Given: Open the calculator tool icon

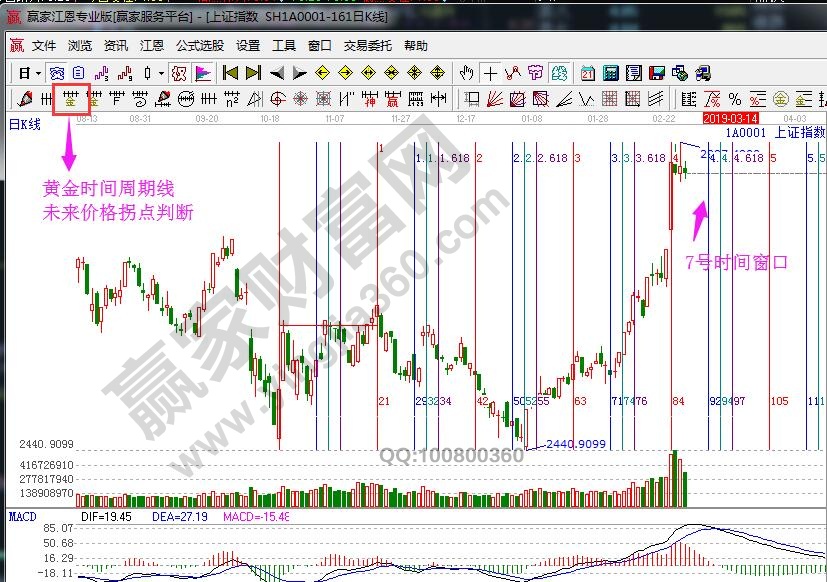Looking at the screenshot, I should 610,73.
